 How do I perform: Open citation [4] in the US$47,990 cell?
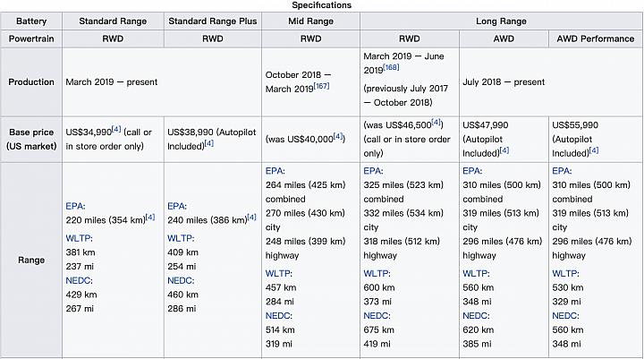504,150
